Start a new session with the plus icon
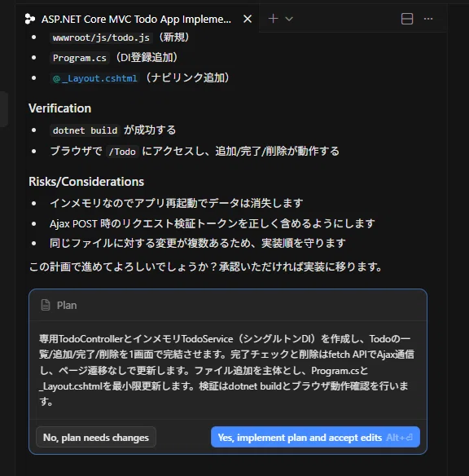Screen dimensions: 469x476 coord(273,19)
